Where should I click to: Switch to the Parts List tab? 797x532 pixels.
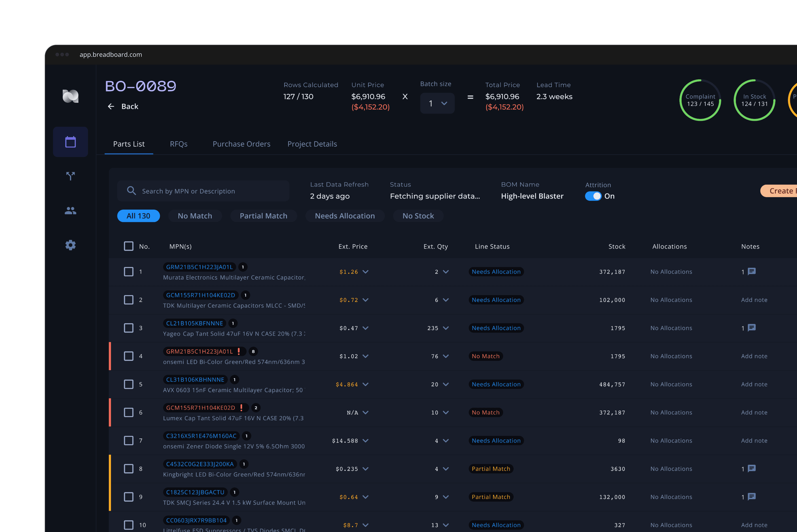[129, 144]
